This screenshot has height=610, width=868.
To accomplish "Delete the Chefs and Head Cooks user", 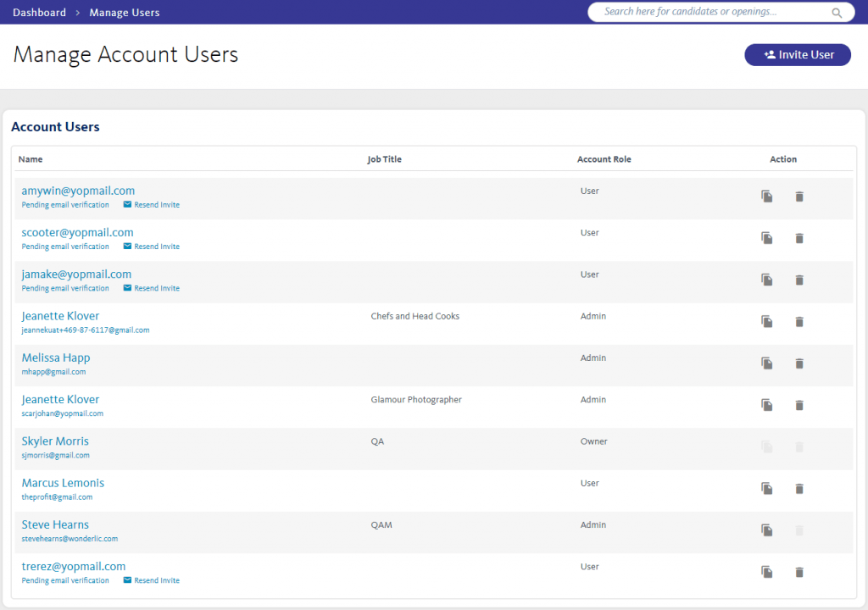I will click(798, 322).
